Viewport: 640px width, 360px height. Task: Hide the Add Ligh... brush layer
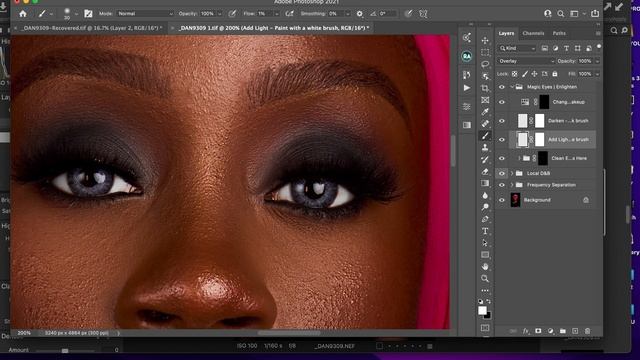click(502, 140)
